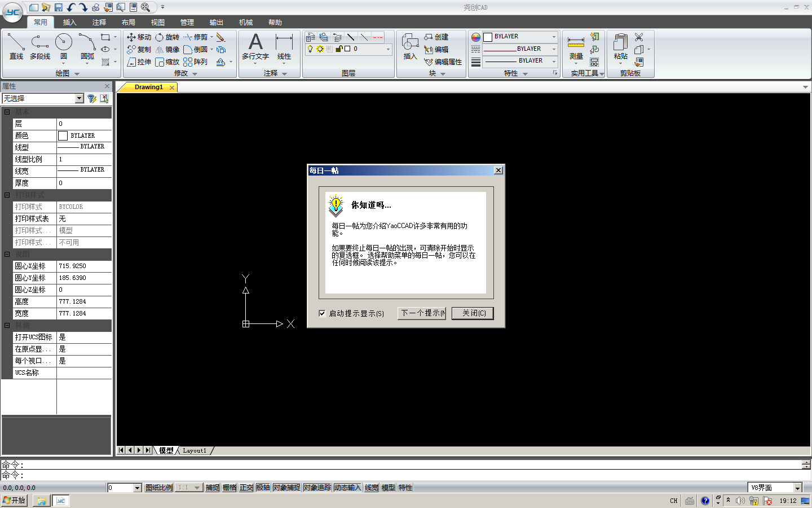The height and width of the screenshot is (508, 812).
Task: Open the Windows 开始 Start menu
Action: click(15, 501)
